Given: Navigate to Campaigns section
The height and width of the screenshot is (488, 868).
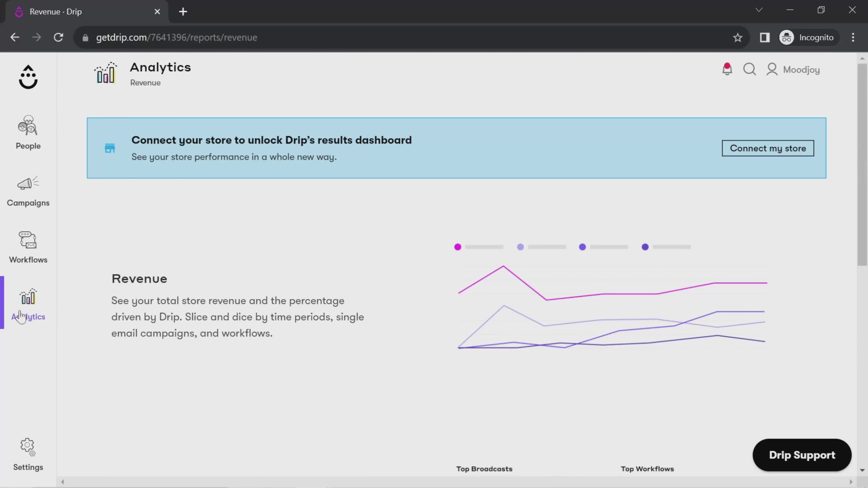Looking at the screenshot, I should coord(28,190).
